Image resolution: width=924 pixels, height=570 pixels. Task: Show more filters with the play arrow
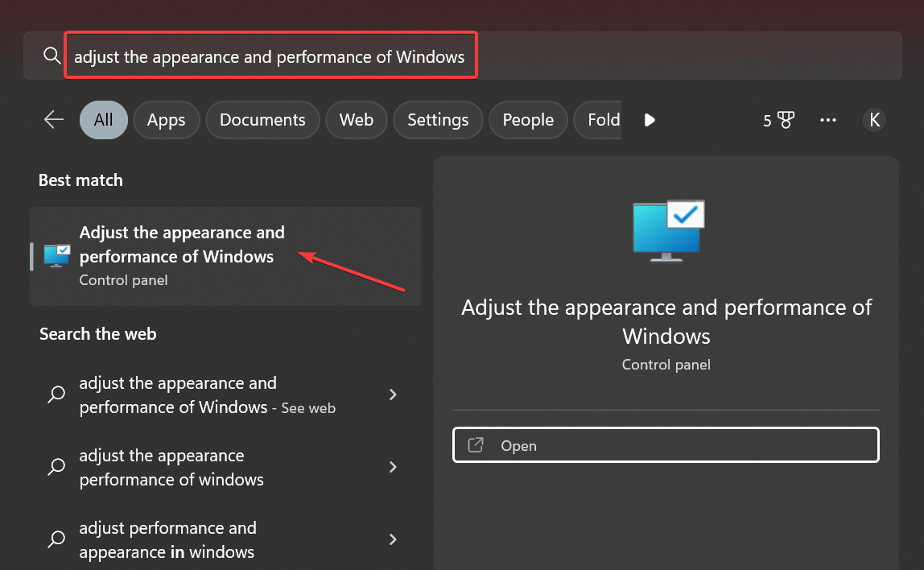click(x=650, y=120)
